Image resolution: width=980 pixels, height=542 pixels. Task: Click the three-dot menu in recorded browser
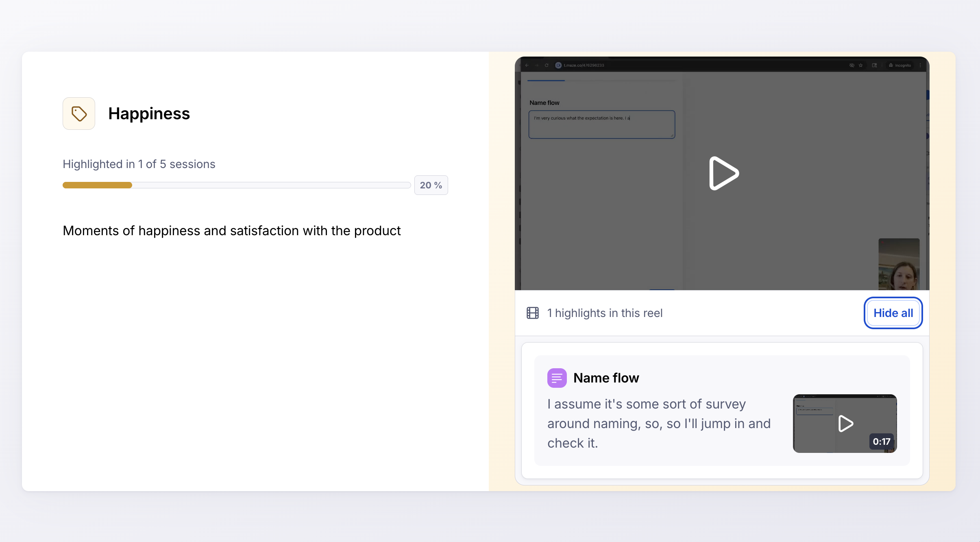[920, 65]
